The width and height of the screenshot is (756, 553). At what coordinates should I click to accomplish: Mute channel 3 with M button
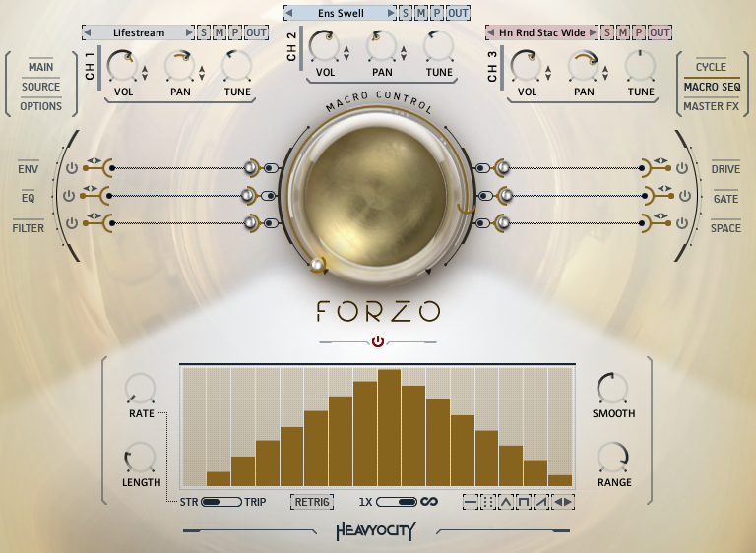(x=623, y=32)
